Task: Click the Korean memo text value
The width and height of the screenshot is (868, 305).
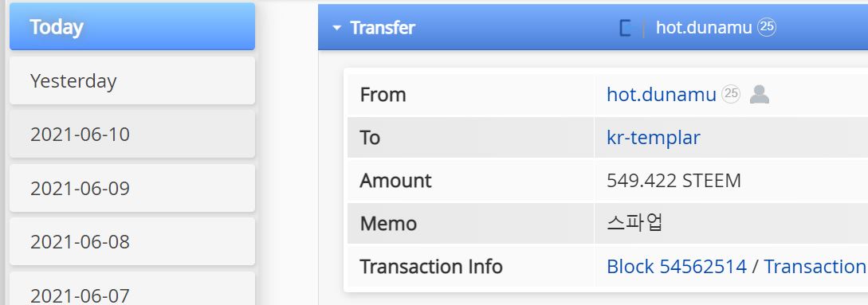Action: 635,223
